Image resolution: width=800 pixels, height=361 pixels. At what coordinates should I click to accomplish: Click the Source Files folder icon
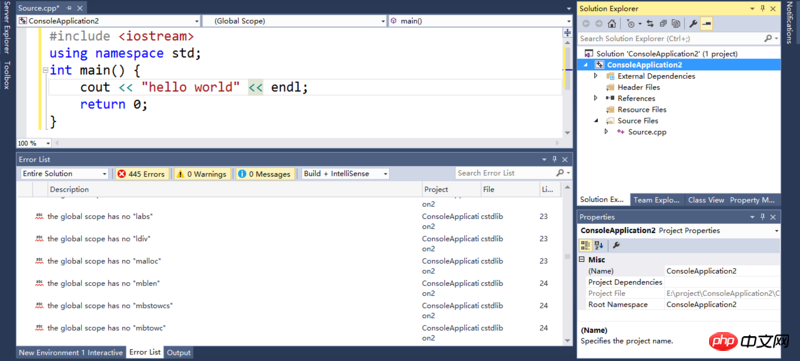point(610,121)
